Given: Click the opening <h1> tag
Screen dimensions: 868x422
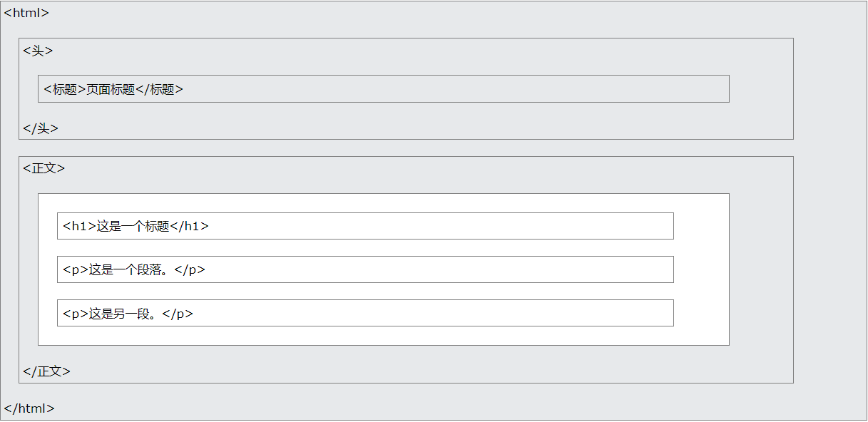Looking at the screenshot, I should tap(79, 226).
